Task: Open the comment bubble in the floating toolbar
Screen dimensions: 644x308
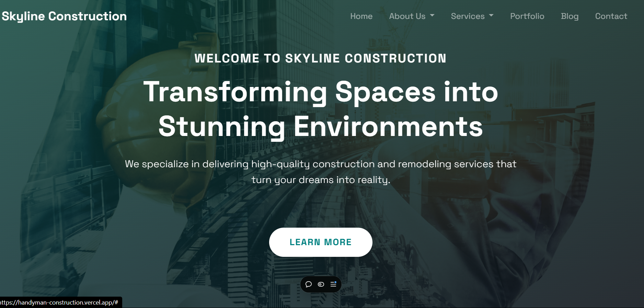Action: click(309, 284)
